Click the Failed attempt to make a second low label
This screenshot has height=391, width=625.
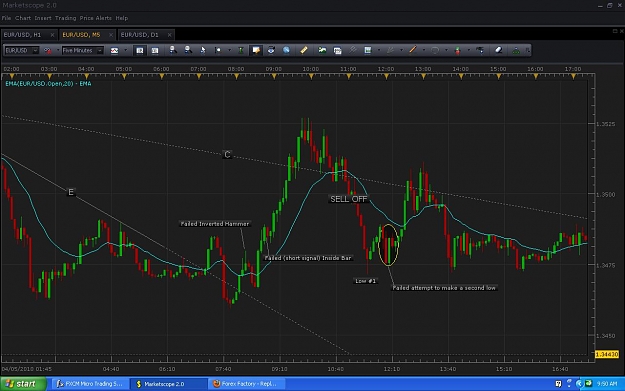(444, 288)
